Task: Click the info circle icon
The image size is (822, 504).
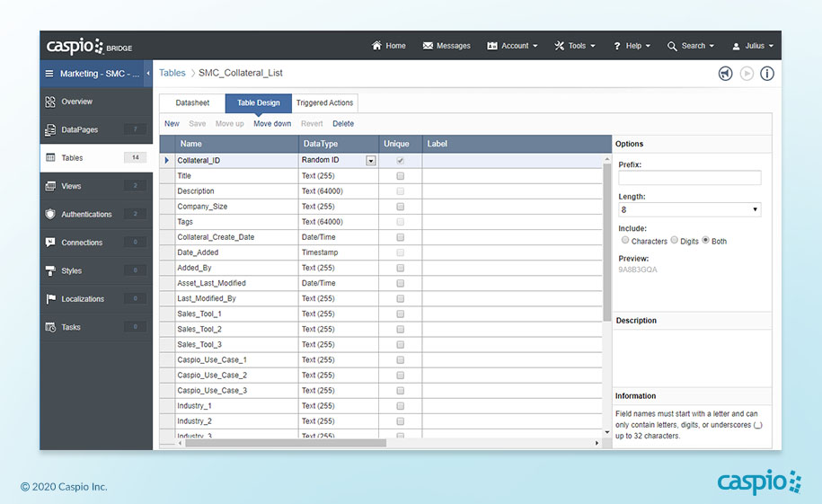Action: (x=767, y=74)
